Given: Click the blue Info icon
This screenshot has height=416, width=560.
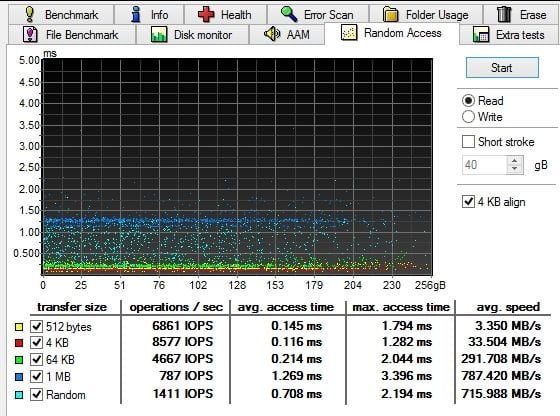Looking at the screenshot, I should [x=135, y=15].
